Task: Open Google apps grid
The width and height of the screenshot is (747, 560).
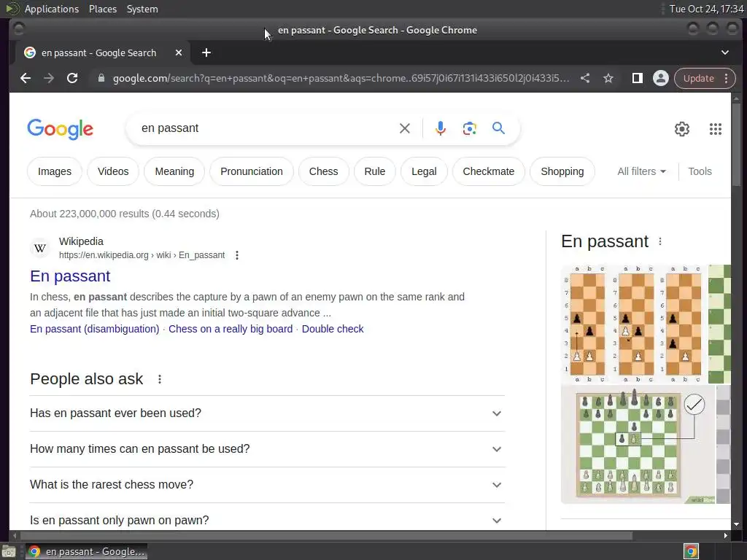Action: coord(715,129)
